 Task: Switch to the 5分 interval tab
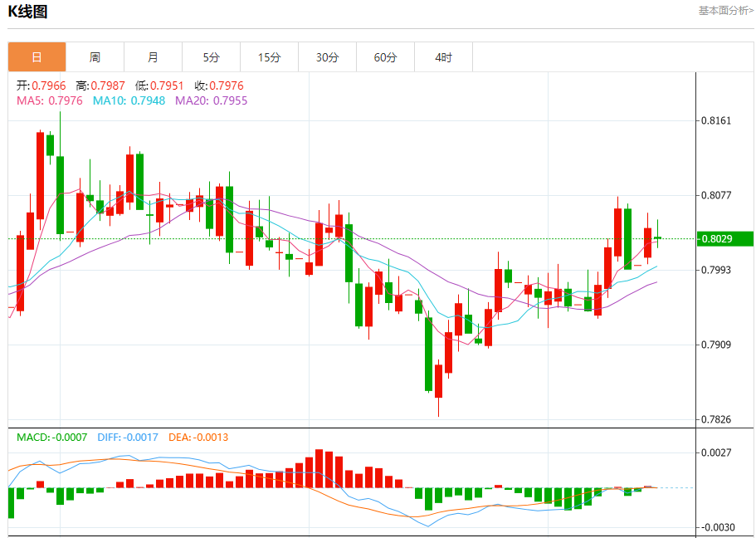point(211,57)
